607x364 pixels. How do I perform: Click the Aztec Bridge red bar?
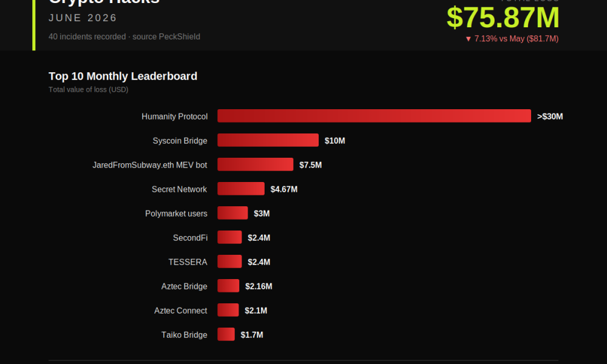click(228, 286)
